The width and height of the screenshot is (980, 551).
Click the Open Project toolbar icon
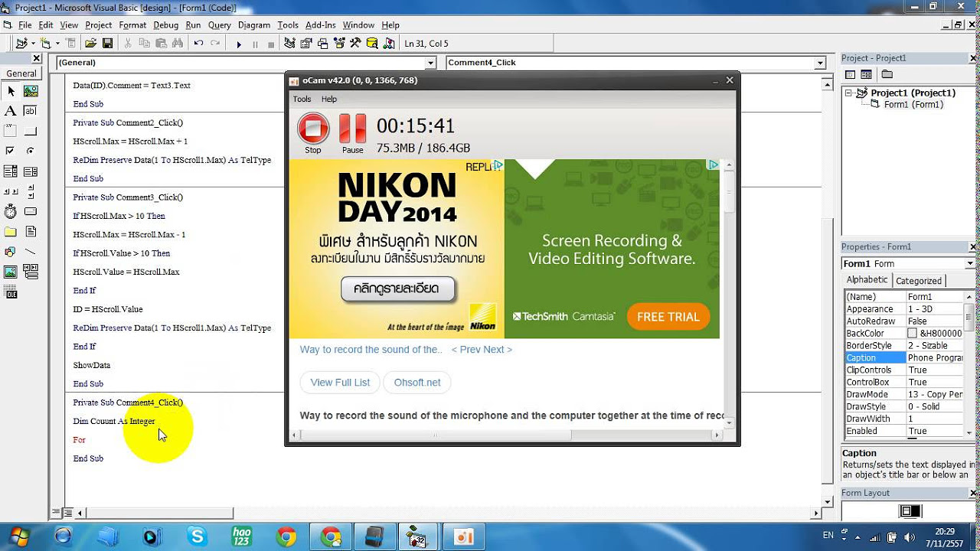(x=91, y=44)
